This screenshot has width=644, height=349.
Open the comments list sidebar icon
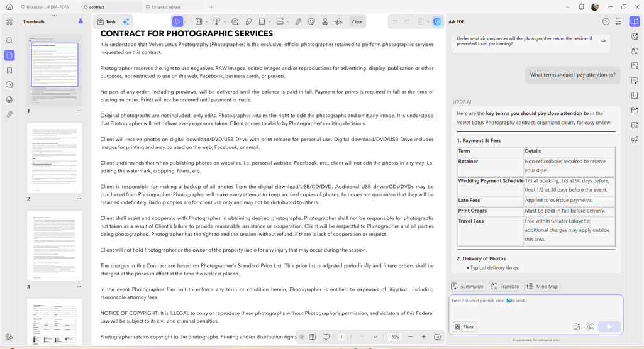[9, 85]
